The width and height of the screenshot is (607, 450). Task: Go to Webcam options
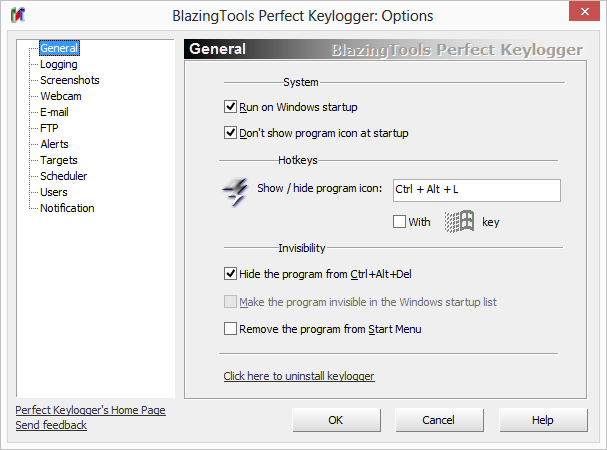pyautogui.click(x=60, y=96)
